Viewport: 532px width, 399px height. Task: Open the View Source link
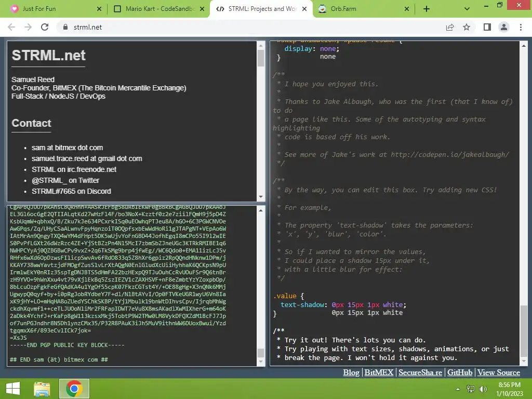499,372
